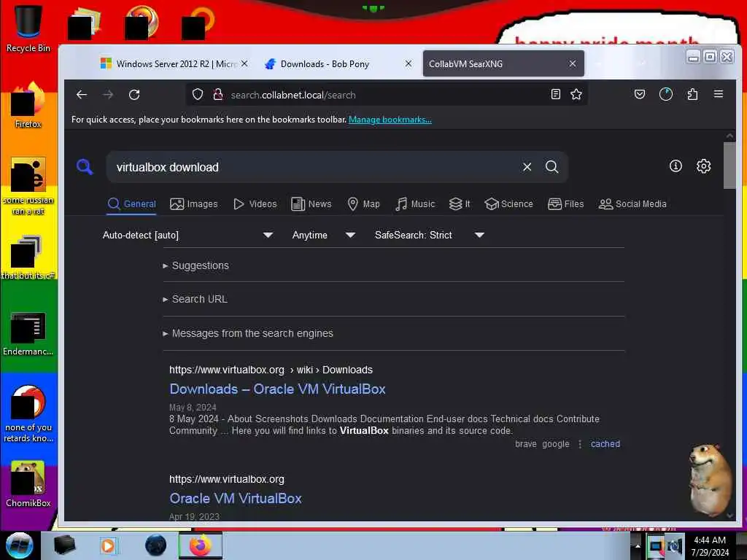Screen dimensions: 747x560
Task: Open the Auto-detect language dropdown
Action: pos(187,235)
